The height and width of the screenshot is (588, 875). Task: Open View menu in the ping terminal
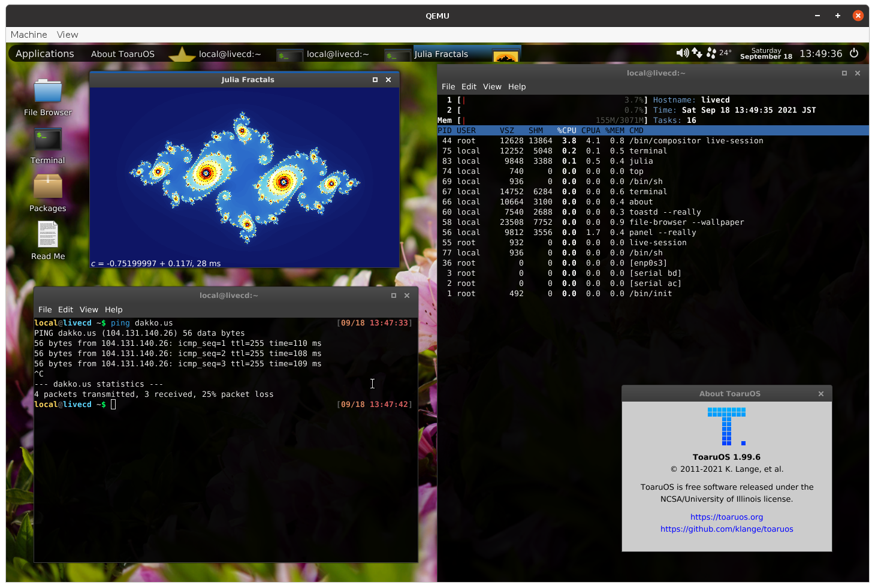89,310
